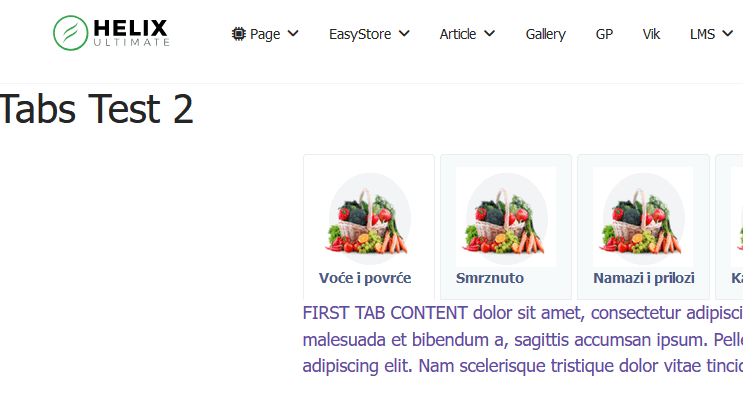Image resolution: width=743 pixels, height=416 pixels.
Task: Open the LMS dropdown chevron
Action: [728, 34]
